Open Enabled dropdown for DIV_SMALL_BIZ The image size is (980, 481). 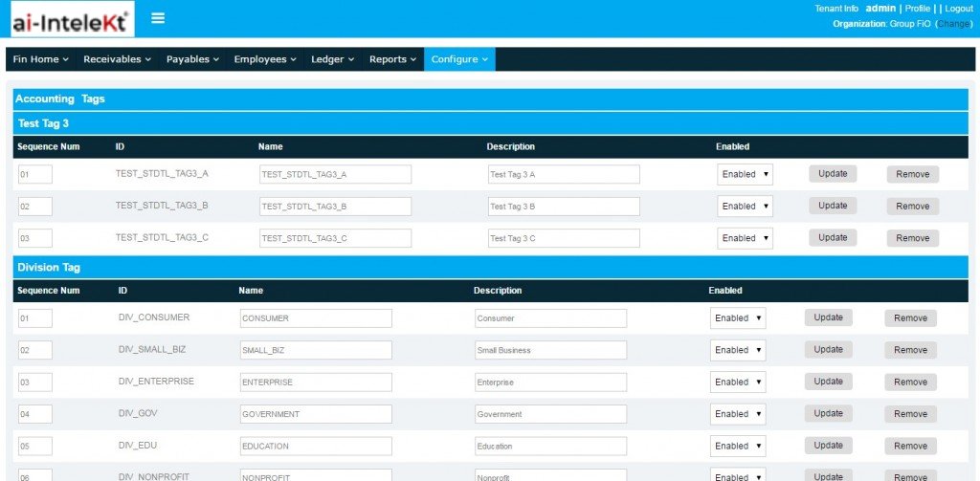738,350
